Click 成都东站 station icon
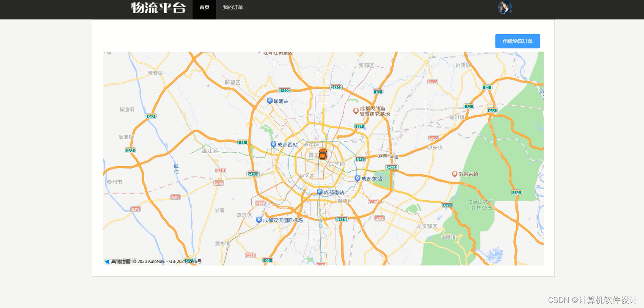This screenshot has width=644, height=308. (358, 179)
